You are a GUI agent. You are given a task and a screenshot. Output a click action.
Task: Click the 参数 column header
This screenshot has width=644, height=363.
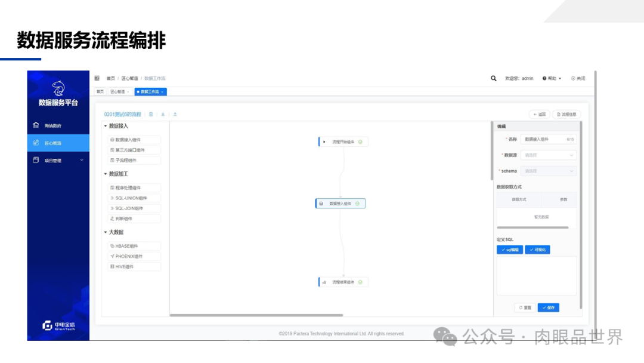click(563, 200)
